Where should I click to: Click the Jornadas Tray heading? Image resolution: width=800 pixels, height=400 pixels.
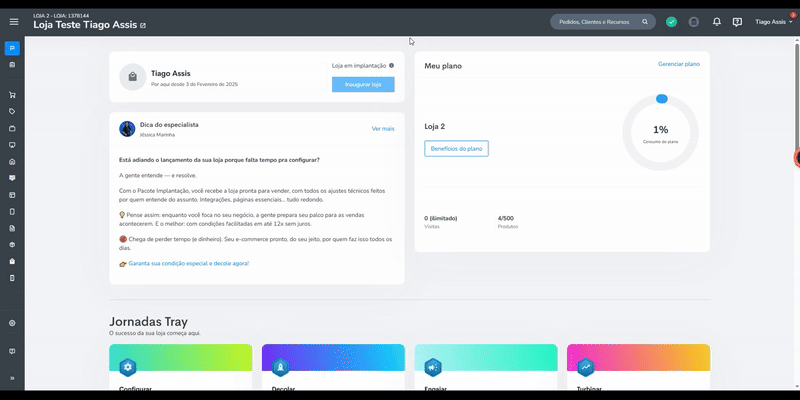click(148, 321)
